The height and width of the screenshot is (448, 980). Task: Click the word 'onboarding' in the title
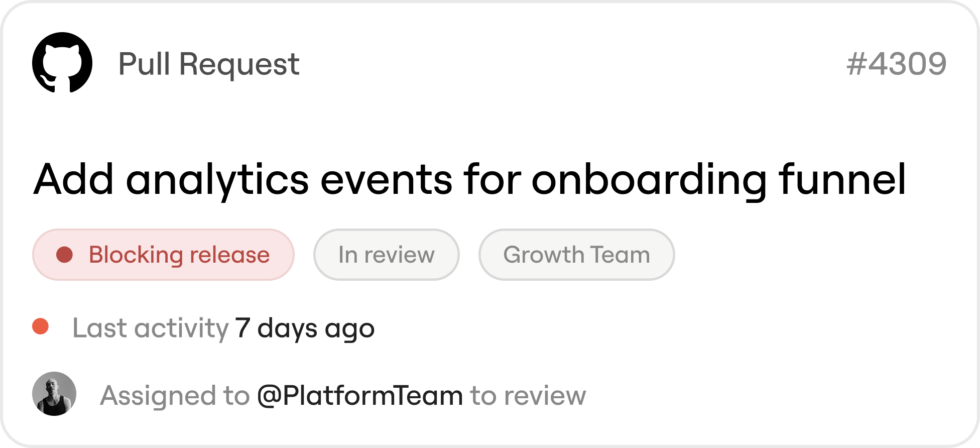[649, 181]
